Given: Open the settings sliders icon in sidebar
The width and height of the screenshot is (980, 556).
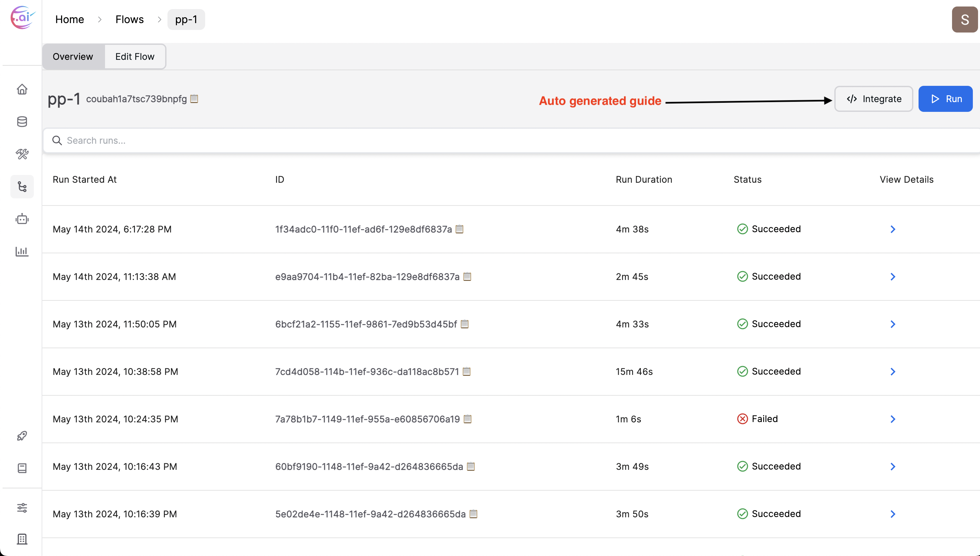Looking at the screenshot, I should (22, 508).
